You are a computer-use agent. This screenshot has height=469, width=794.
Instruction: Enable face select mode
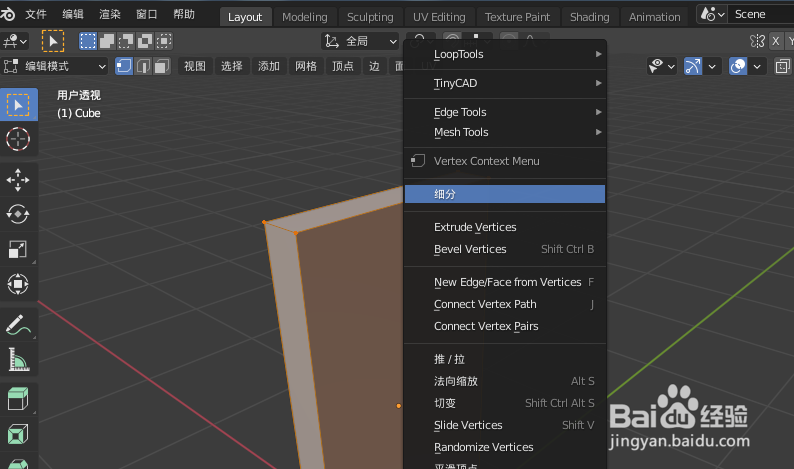pyautogui.click(x=162, y=66)
